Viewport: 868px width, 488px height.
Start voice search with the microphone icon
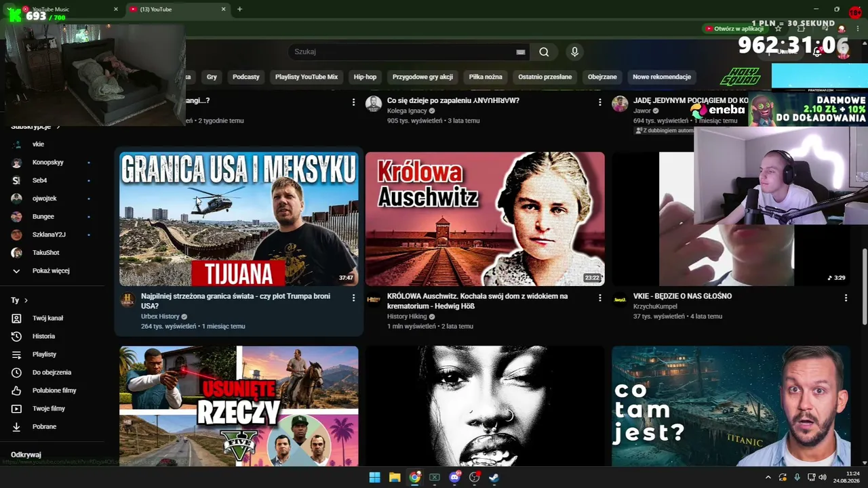pyautogui.click(x=575, y=52)
